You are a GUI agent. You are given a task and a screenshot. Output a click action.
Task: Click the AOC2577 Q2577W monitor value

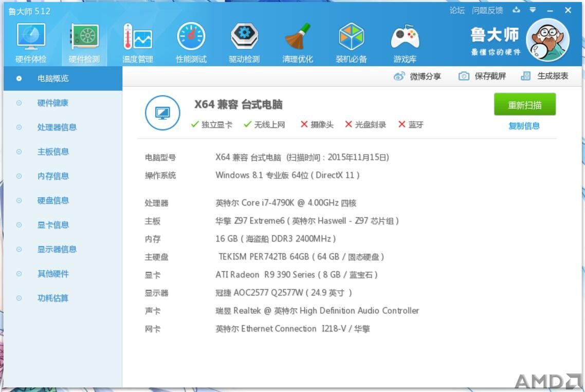(284, 293)
